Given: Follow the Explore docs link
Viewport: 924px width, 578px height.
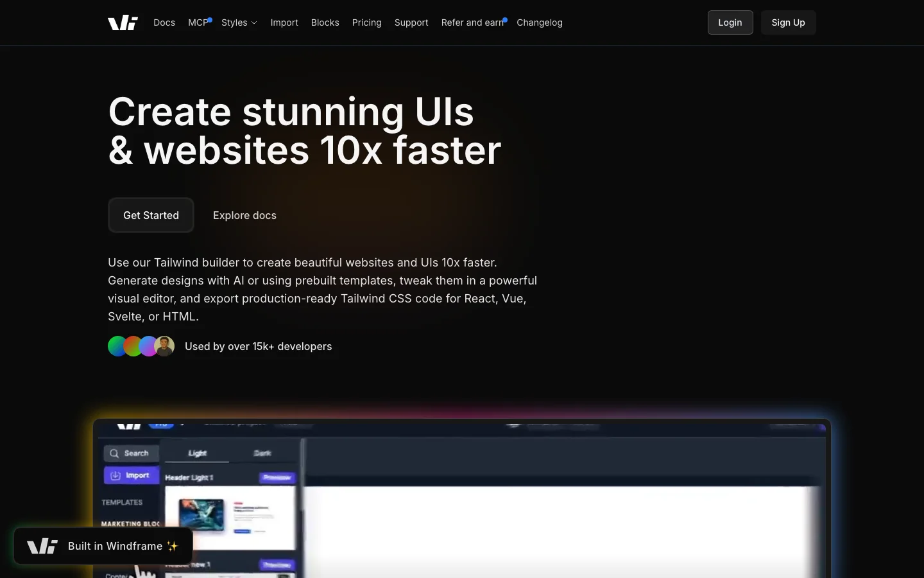Looking at the screenshot, I should click(244, 215).
